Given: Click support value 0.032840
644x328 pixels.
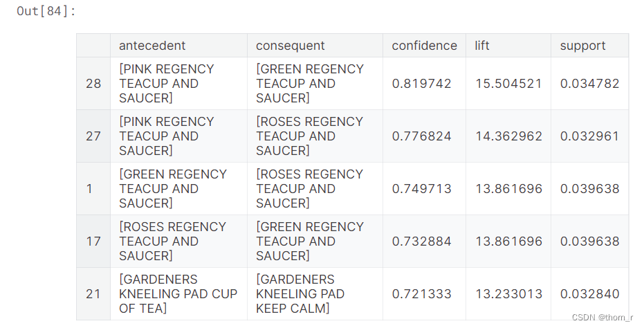Looking at the screenshot, I should click(x=589, y=294).
